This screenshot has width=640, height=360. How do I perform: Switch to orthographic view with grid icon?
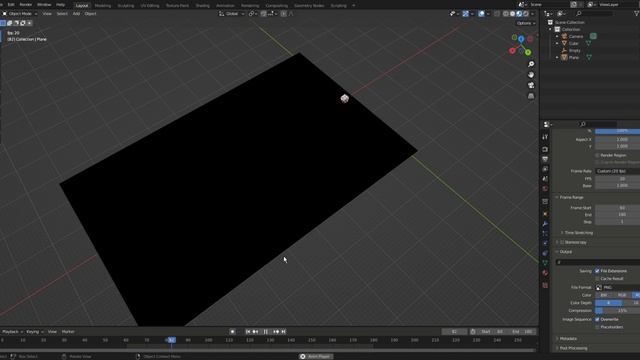[531, 96]
